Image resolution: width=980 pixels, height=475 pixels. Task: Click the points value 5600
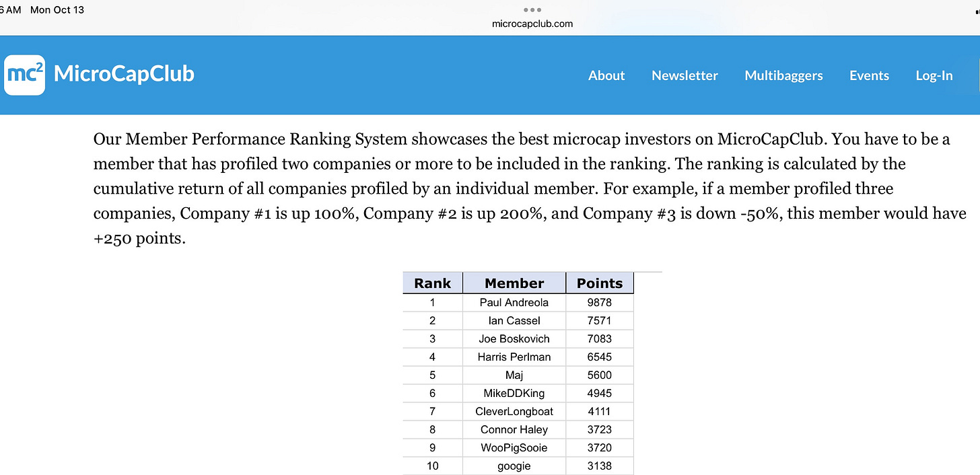(600, 375)
